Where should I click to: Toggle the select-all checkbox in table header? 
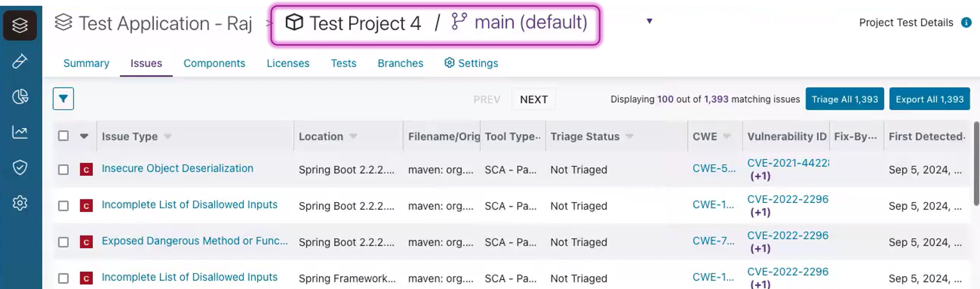pyautogui.click(x=63, y=136)
